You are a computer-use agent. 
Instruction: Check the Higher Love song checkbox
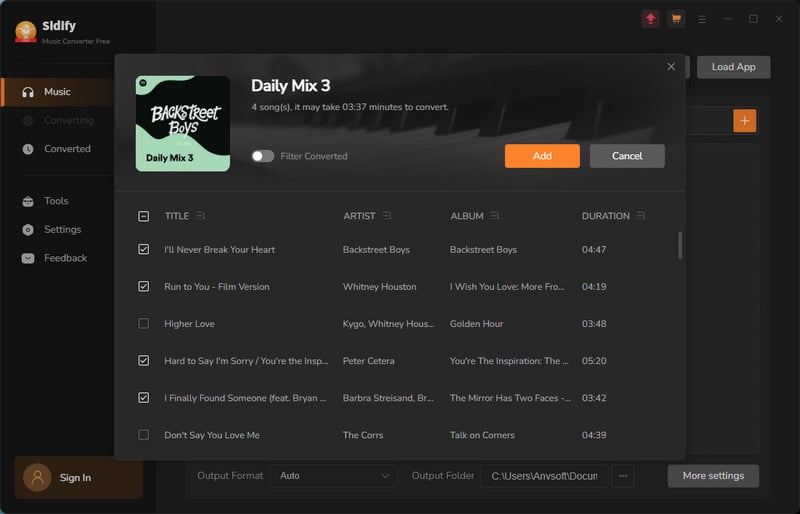pos(144,324)
